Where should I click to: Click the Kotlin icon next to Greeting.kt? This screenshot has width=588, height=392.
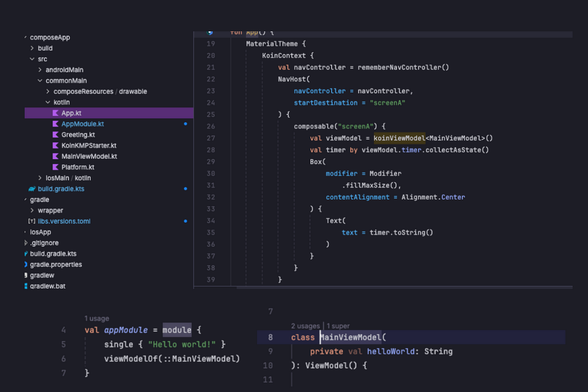click(x=55, y=135)
